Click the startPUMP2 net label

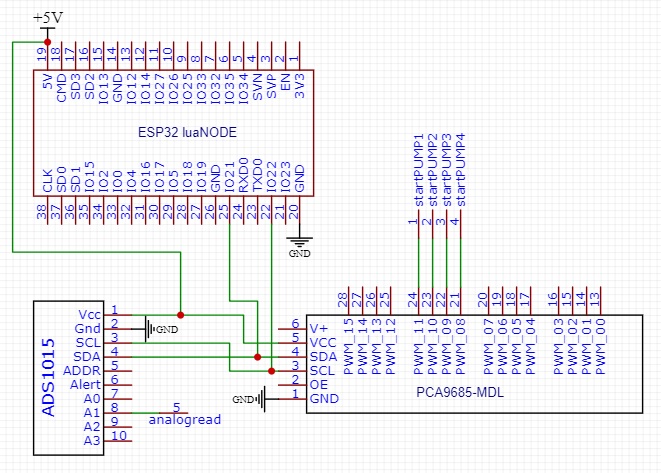coord(433,170)
